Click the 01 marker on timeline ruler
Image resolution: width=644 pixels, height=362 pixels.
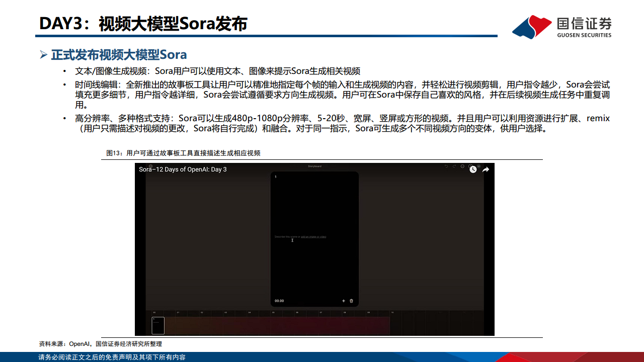[178, 313]
